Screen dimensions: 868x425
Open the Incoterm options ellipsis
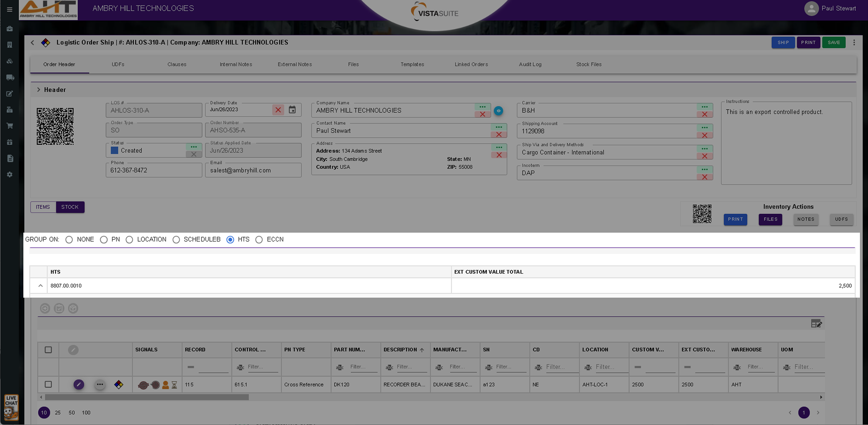[704, 170]
